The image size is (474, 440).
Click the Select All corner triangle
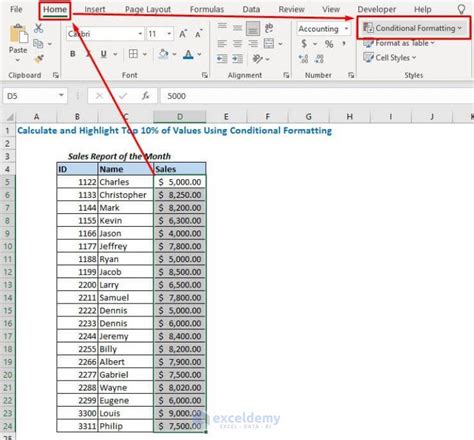point(9,117)
